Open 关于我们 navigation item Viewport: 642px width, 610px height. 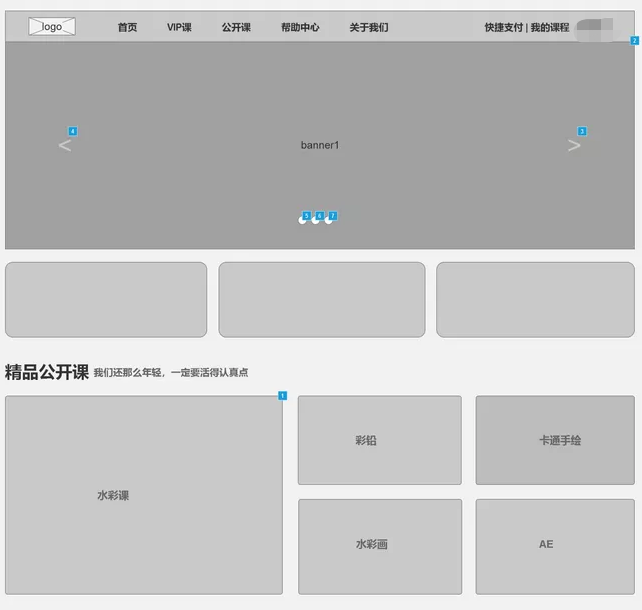coord(369,27)
